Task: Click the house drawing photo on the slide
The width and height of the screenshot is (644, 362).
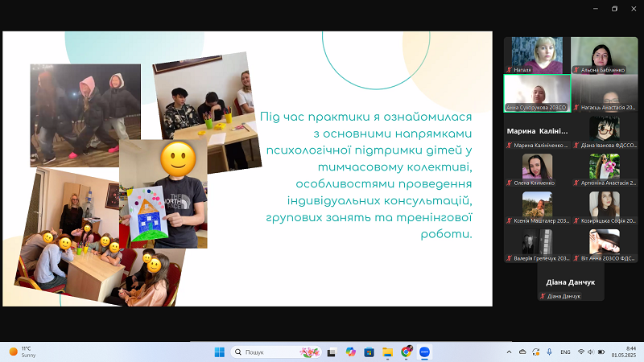Action: point(163,194)
